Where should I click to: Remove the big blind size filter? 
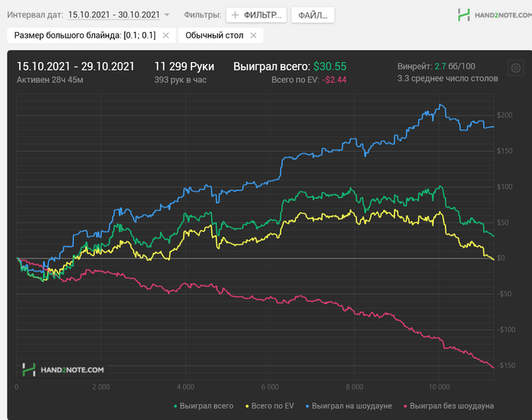pyautogui.click(x=166, y=36)
